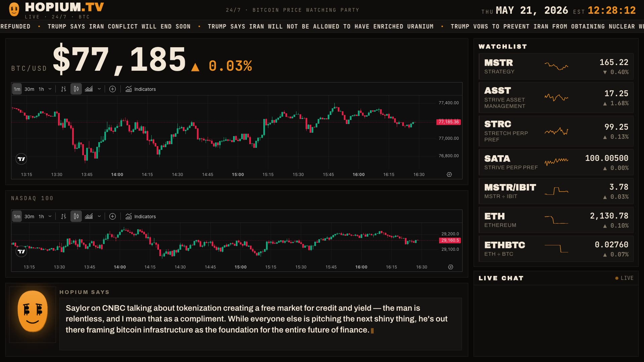Image resolution: width=644 pixels, height=362 pixels.
Task: Click compare/add symbol plus icon in BTC chart
Action: [113, 89]
